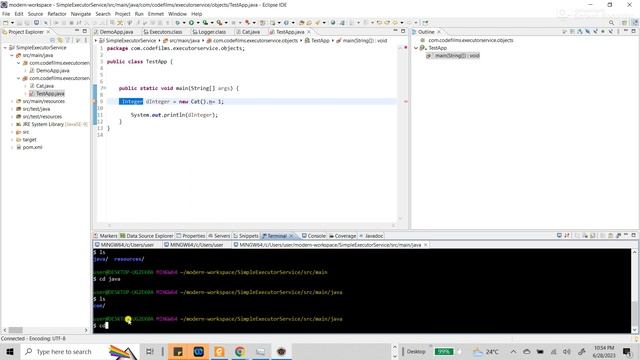Viewport: 640px width, 360px height.
Task: Click Collapse All icon in Project Explorer
Action: tap(52, 40)
